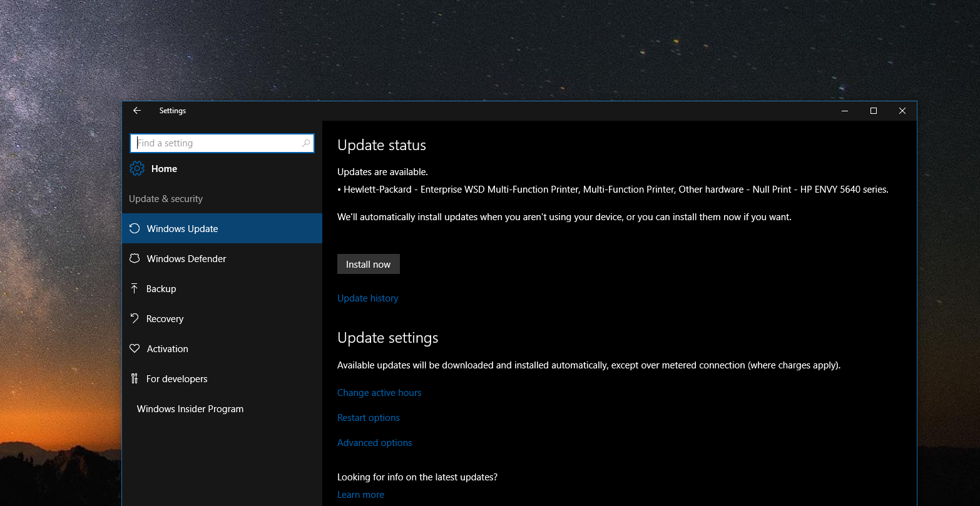Screen dimensions: 980x506
Task: Click 'Updates are available.' text
Action: click(x=382, y=172)
